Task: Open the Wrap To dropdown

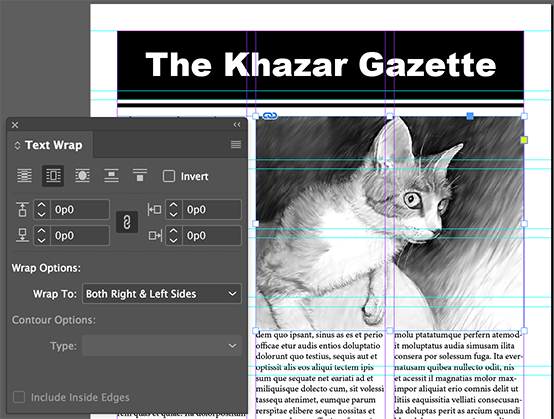Action: 162,294
